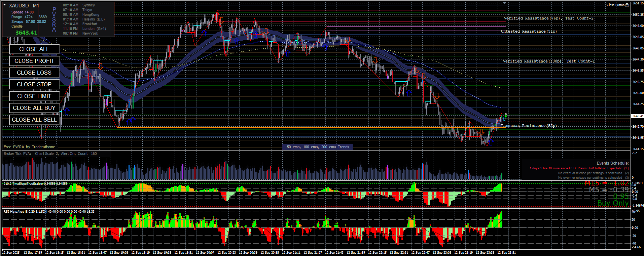Click the red USD Prelim UoM event line
The height and width of the screenshot is (256, 644).
click(579, 168)
